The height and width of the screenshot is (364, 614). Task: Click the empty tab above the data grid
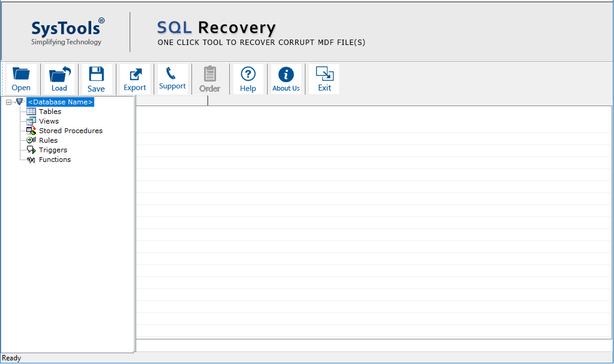172,101
